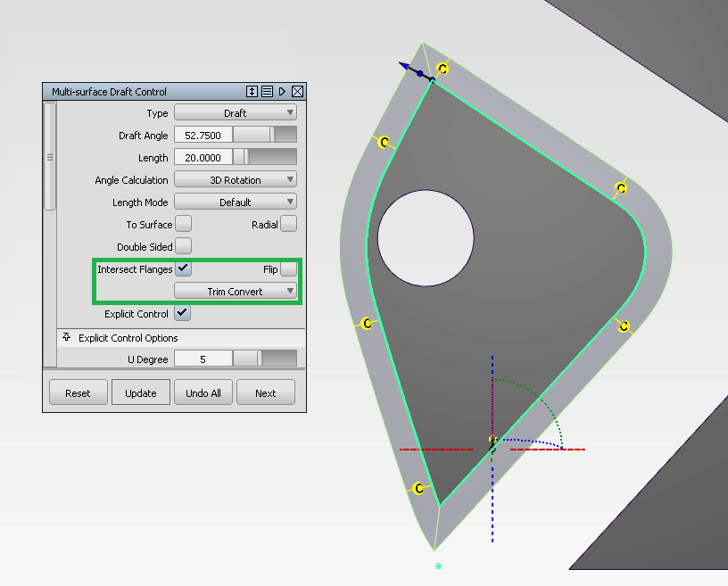This screenshot has width=728, height=586.
Task: Open the Length Mode dropdown showing Default
Action: [x=236, y=202]
